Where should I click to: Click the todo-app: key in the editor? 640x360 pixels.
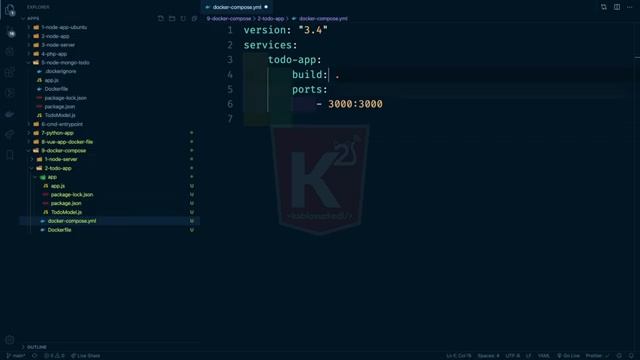tap(295, 60)
